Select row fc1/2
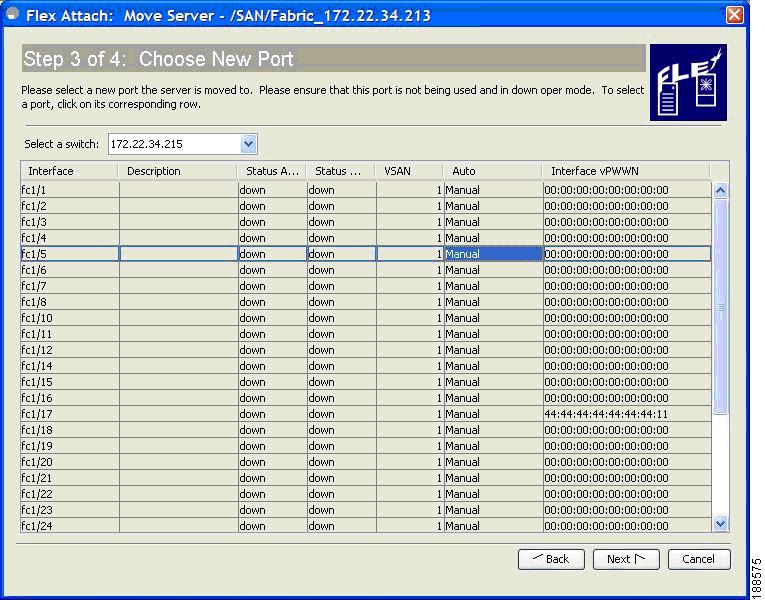 point(366,206)
